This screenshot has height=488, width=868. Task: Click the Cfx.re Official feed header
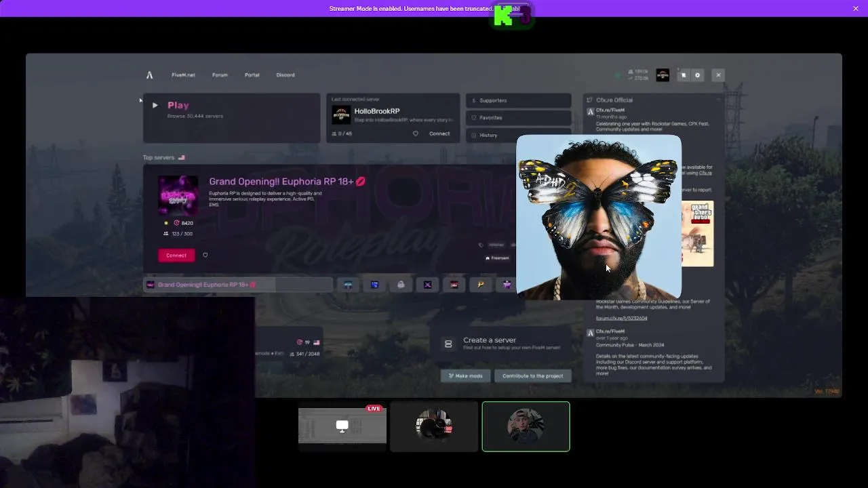(614, 100)
